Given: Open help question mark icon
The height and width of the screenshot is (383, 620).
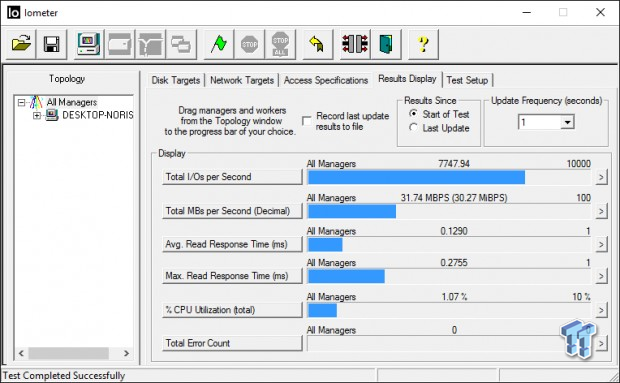Looking at the screenshot, I should pyautogui.click(x=423, y=44).
